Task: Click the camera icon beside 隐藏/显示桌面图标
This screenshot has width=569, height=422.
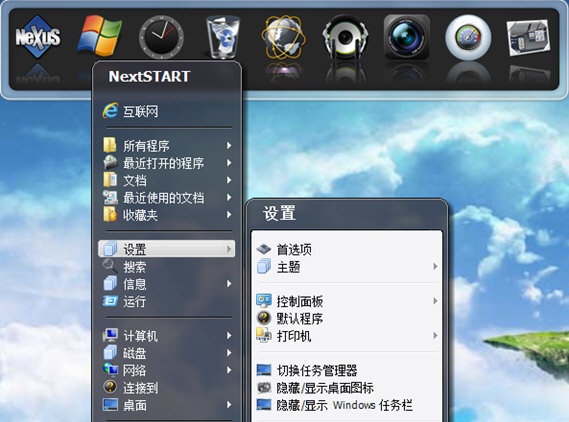Action: tap(264, 387)
